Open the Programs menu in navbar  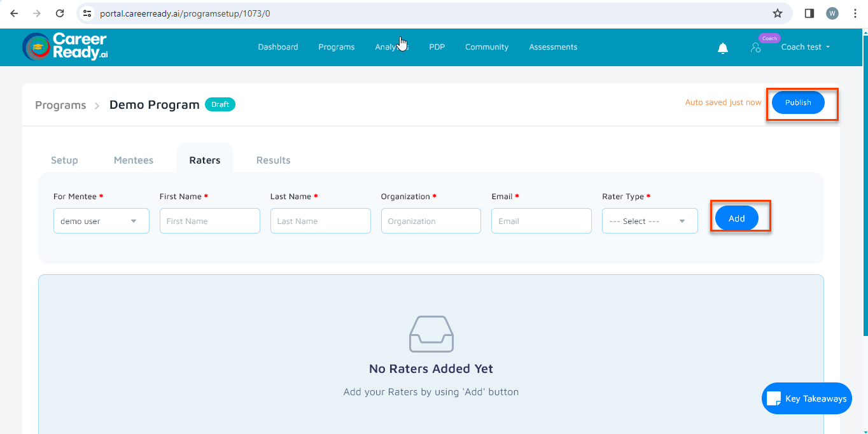pos(336,47)
